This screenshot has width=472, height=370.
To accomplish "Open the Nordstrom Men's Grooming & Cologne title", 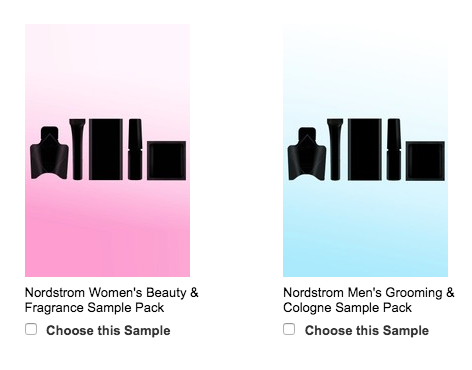I will pos(369,300).
